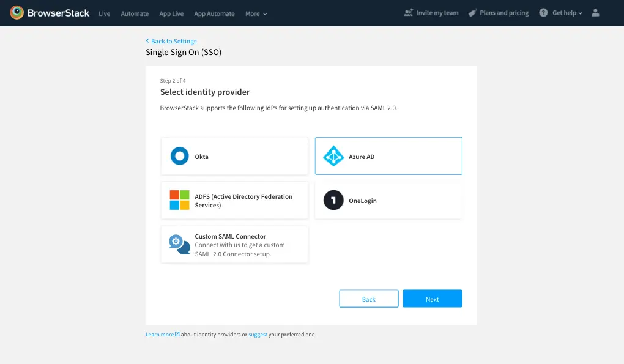The image size is (624, 364).
Task: Open Plans and pricing page
Action: pos(503,13)
